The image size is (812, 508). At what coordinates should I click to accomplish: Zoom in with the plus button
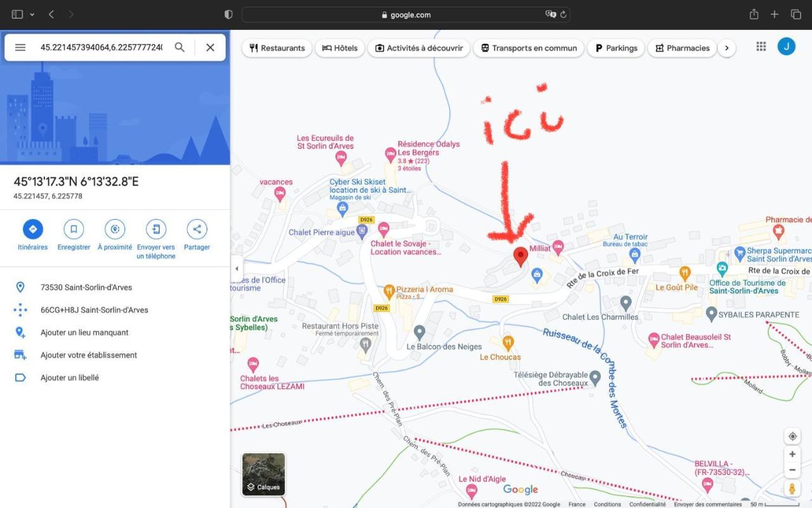(792, 455)
